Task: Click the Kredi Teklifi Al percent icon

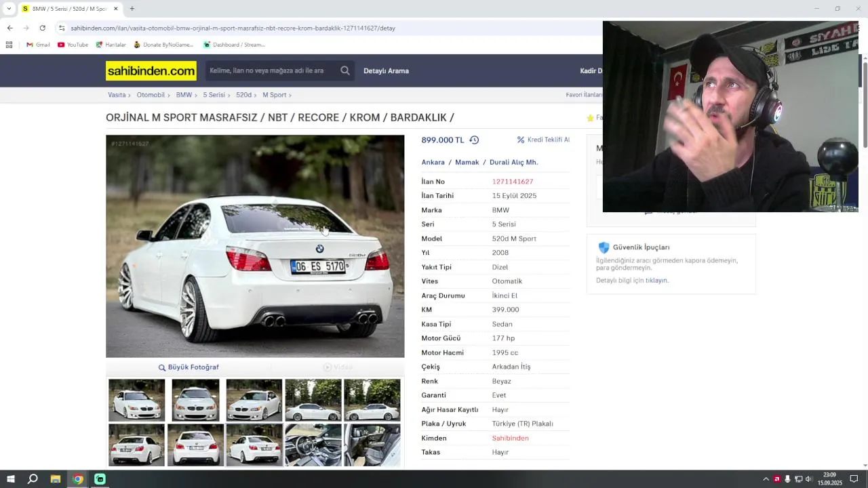Action: [521, 140]
